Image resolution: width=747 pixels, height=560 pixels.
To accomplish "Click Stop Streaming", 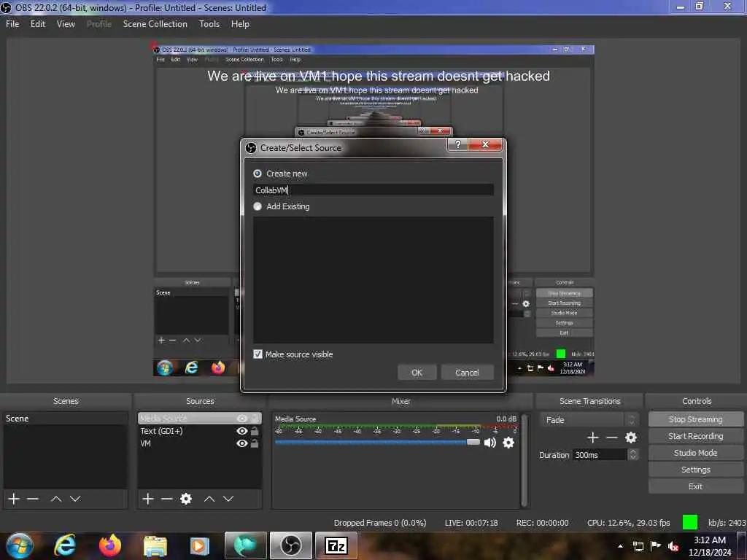I will pos(695,419).
